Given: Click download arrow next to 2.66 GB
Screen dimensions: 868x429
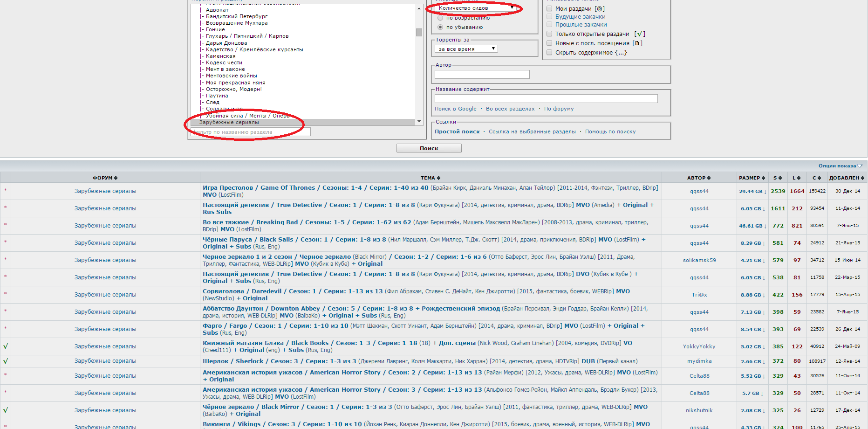Looking at the screenshot, I should pyautogui.click(x=764, y=362).
